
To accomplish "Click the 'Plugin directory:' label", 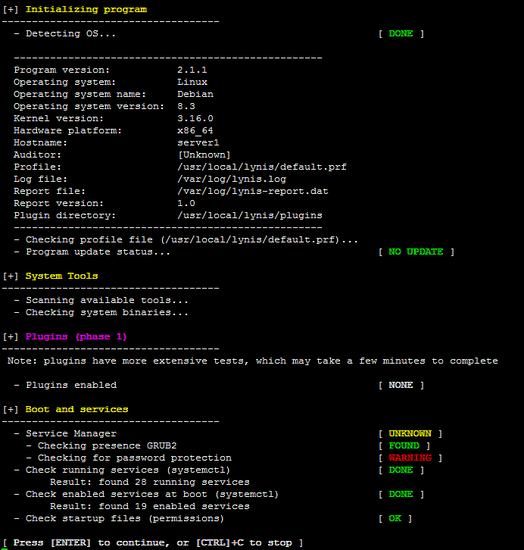I will click(65, 215).
